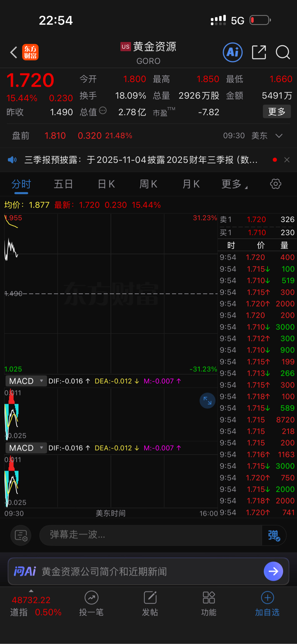The image size is (297, 644).
Task: Tap the first MACD DIF value label
Action: pyautogui.click(x=69, y=381)
